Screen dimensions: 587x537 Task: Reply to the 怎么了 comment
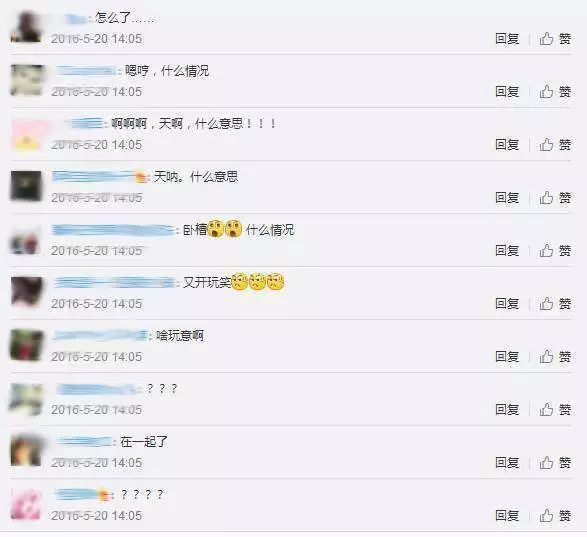(x=507, y=39)
